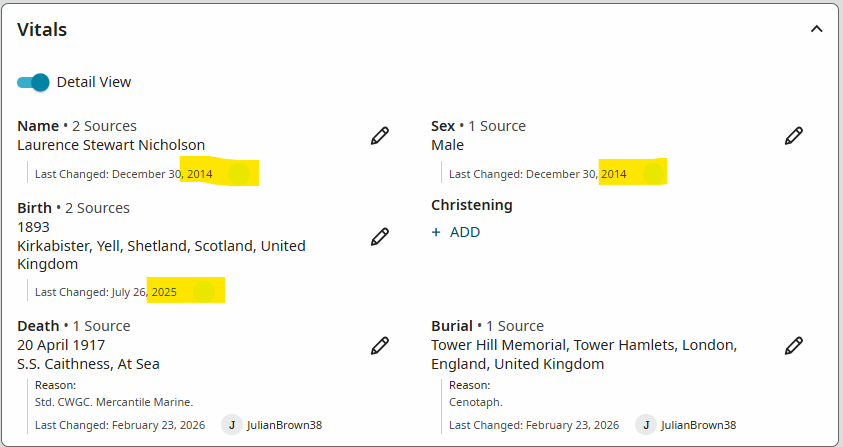Click the plus icon beside ADD under Christening
This screenshot has height=447, width=843.
436,232
